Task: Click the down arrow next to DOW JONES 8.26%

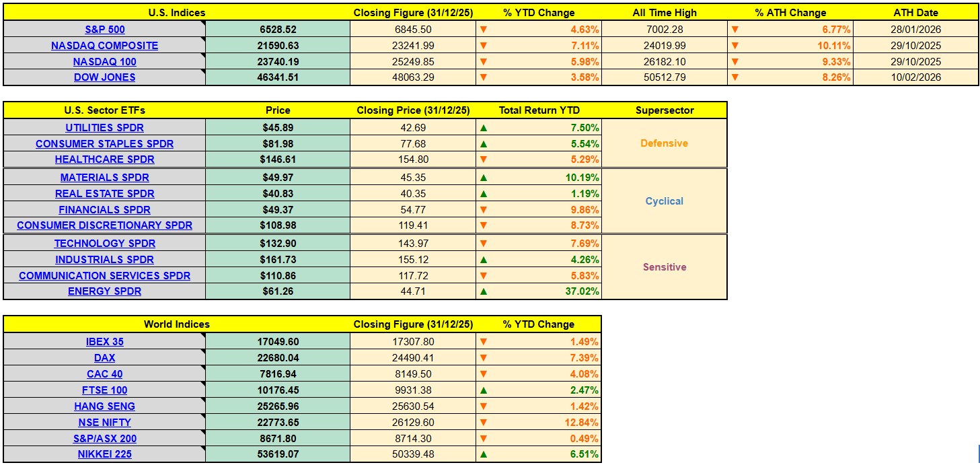Action: (734, 77)
